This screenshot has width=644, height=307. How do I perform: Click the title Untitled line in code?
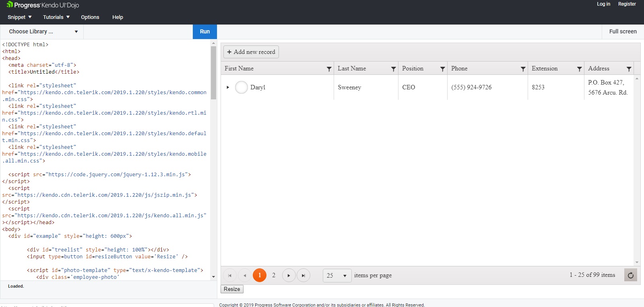[x=44, y=72]
